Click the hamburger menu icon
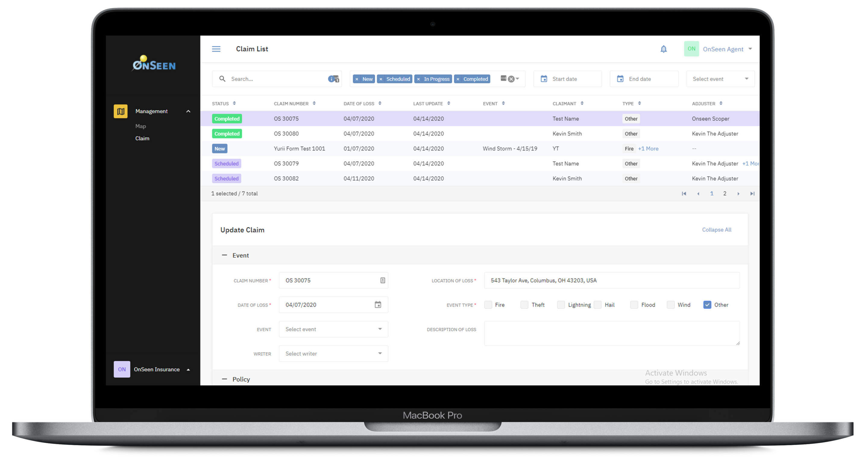The width and height of the screenshot is (868, 463). click(x=216, y=49)
